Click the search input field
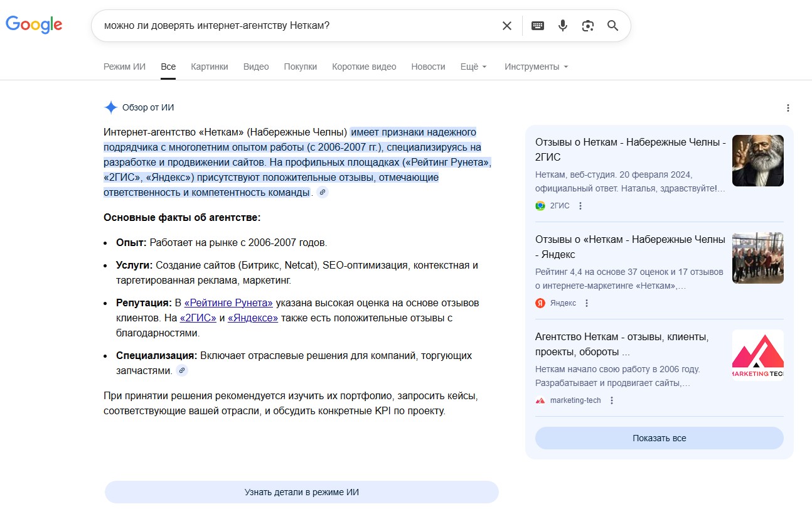 tap(295, 26)
